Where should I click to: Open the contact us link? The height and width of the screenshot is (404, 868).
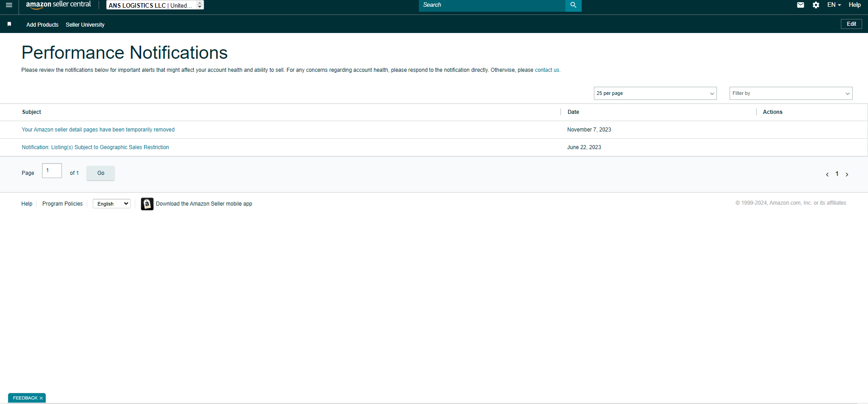[547, 70]
